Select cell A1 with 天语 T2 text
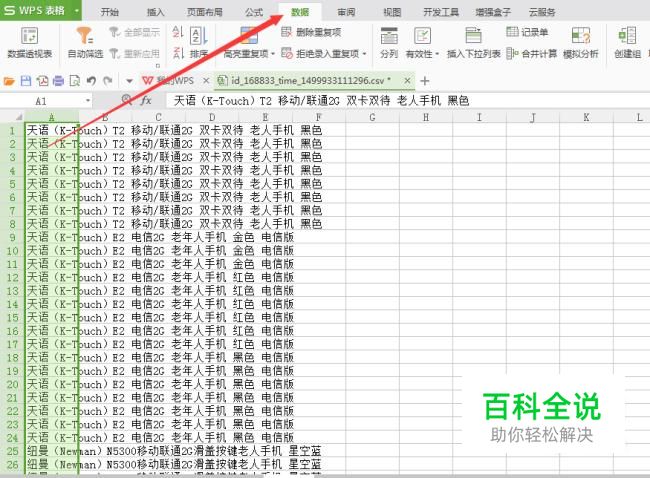 [52, 131]
